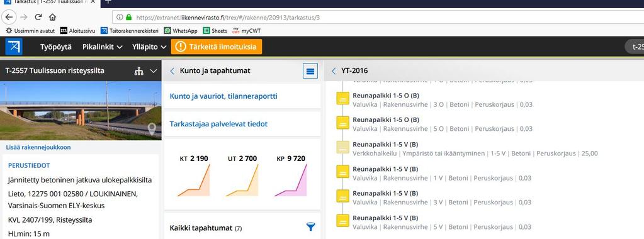Image resolution: width=644 pixels, height=239 pixels.
Task: Go back from YT-2016 panel
Action: (334, 71)
